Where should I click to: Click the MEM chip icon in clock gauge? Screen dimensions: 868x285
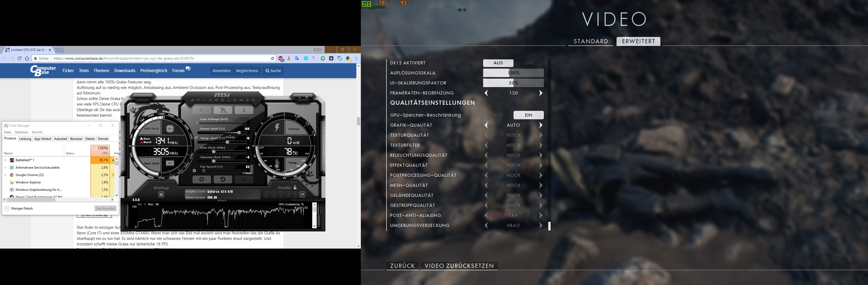coord(170,163)
